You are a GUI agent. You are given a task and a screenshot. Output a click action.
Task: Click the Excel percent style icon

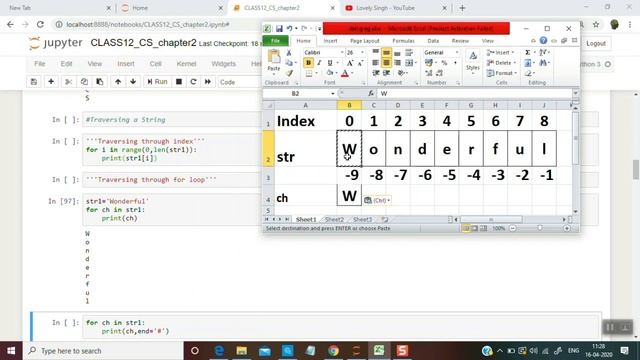[444, 63]
